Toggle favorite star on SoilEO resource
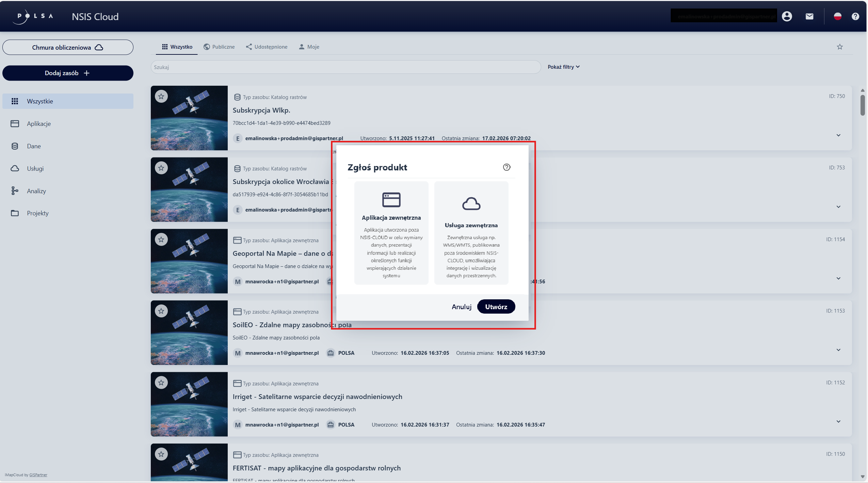This screenshot has height=483, width=868. coord(161,311)
